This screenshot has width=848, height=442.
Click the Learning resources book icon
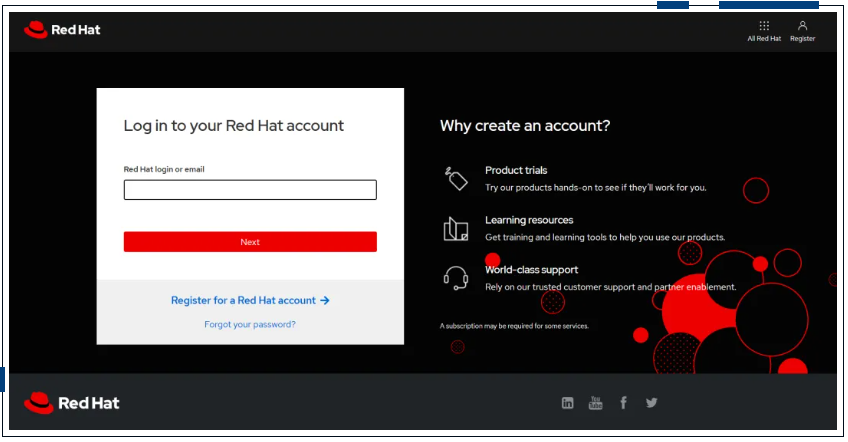tap(456, 229)
